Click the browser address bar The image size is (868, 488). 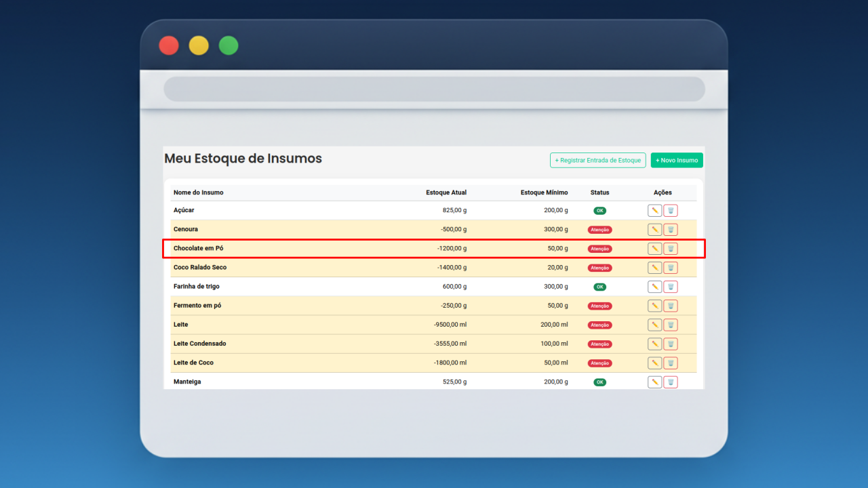point(434,89)
